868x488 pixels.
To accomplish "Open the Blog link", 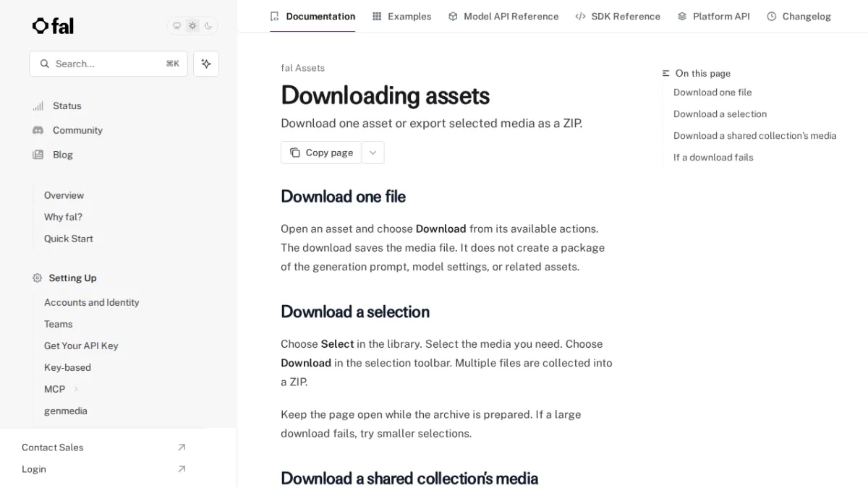I will (x=62, y=155).
